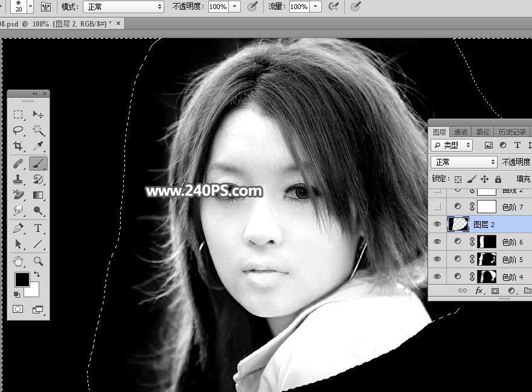Image resolution: width=532 pixels, height=392 pixels.
Task: Reset default foreground background colors
Action: click(x=17, y=294)
